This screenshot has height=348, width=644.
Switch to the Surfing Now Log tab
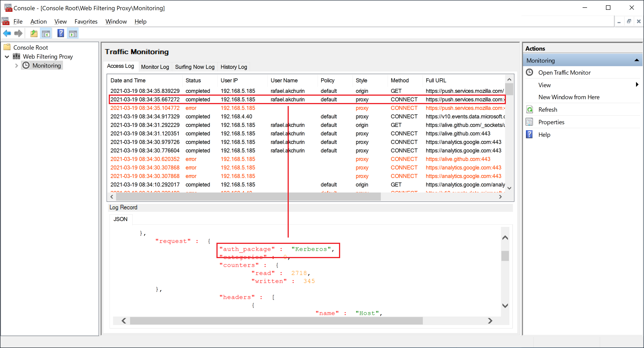[194, 67]
